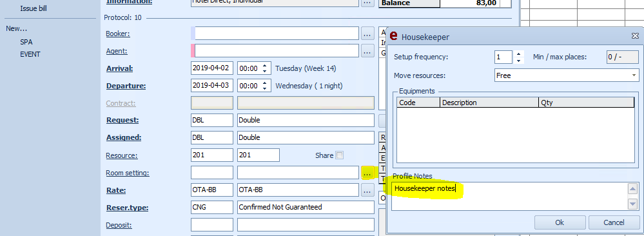Decrease the Departure time spinner
The height and width of the screenshot is (236, 644).
click(x=265, y=89)
